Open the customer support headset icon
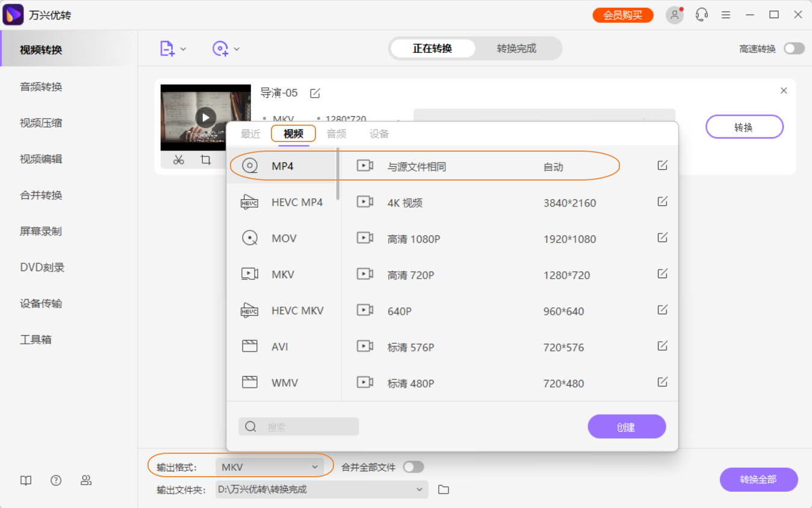 [x=701, y=14]
